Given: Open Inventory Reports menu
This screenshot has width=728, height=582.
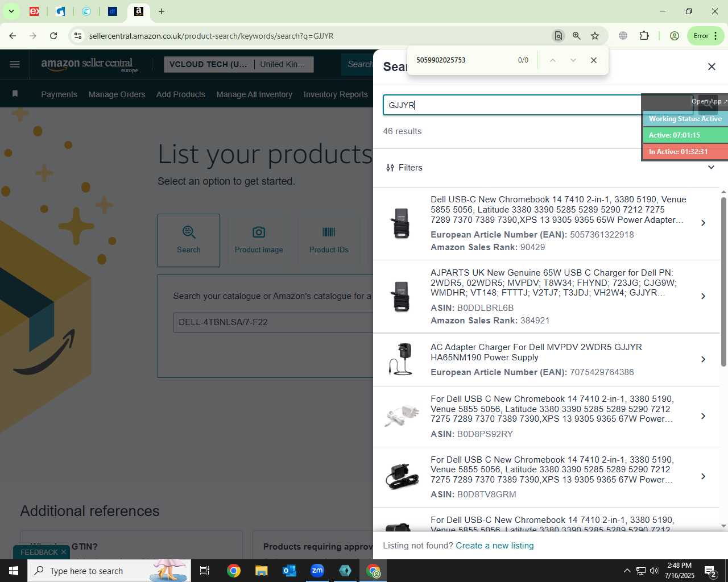Looking at the screenshot, I should [x=336, y=94].
